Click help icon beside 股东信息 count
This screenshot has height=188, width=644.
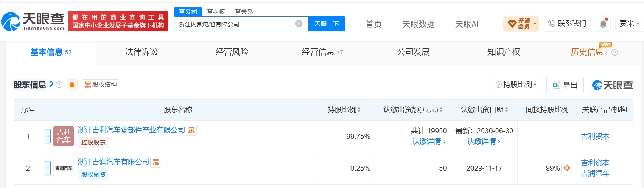coord(59,85)
